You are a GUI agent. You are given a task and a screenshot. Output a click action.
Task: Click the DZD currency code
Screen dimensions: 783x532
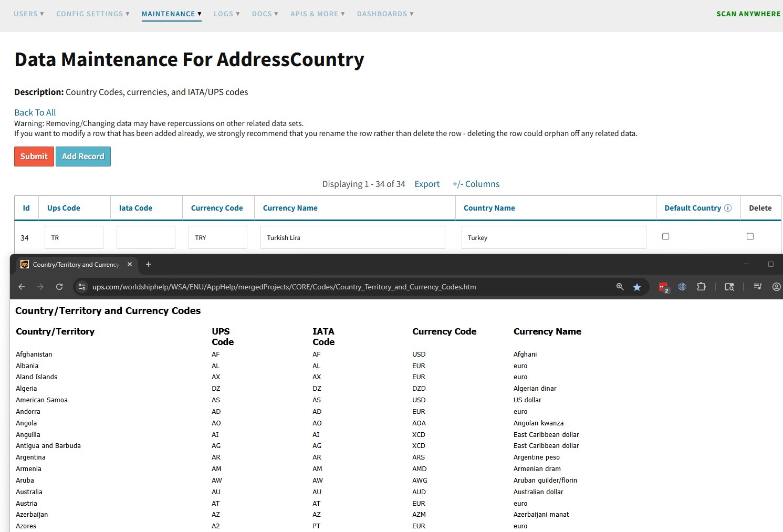419,389
